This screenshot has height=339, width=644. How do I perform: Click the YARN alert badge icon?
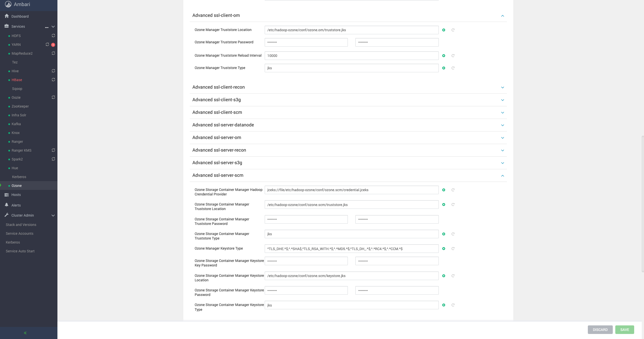(53, 45)
